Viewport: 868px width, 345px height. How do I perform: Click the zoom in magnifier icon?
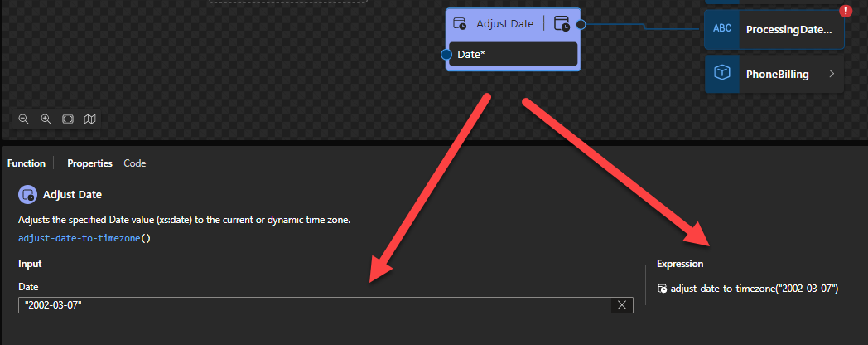click(x=46, y=119)
